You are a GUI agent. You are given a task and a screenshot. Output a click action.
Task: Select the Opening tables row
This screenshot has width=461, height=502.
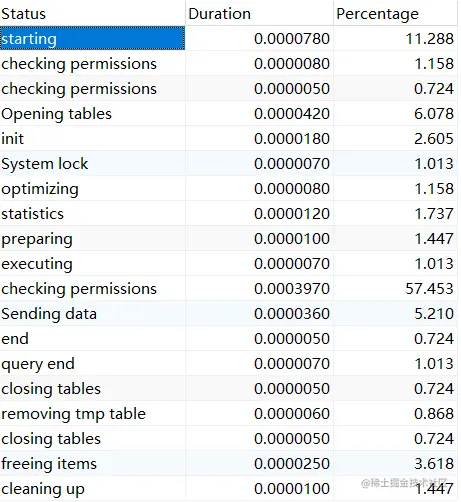229,113
